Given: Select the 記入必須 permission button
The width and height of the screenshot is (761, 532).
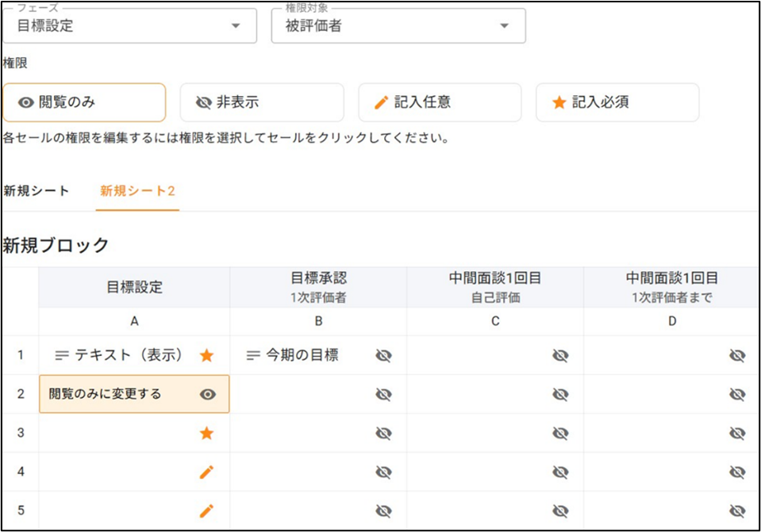Looking at the screenshot, I should coord(617,102).
